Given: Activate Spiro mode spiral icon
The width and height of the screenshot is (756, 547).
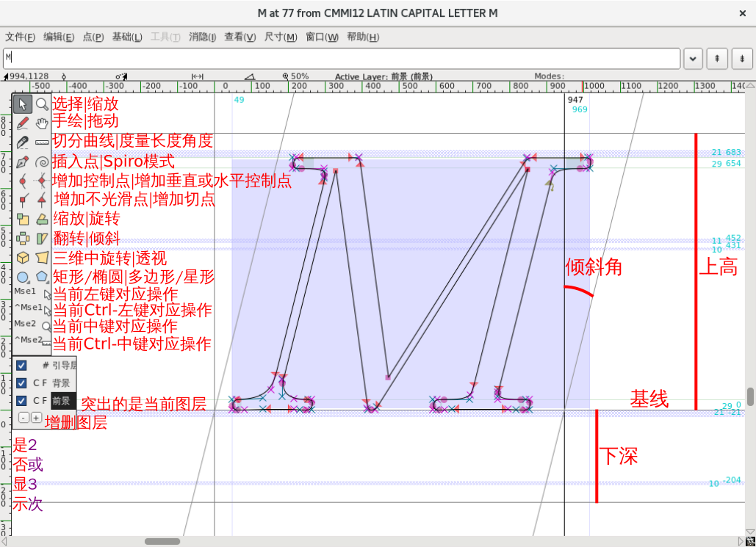Looking at the screenshot, I should (x=42, y=161).
